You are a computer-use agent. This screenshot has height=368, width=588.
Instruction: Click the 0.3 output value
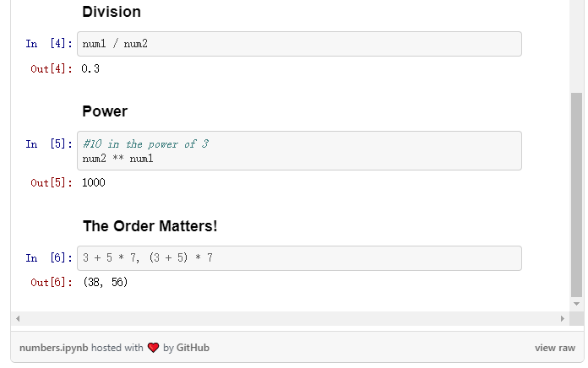[x=90, y=69]
